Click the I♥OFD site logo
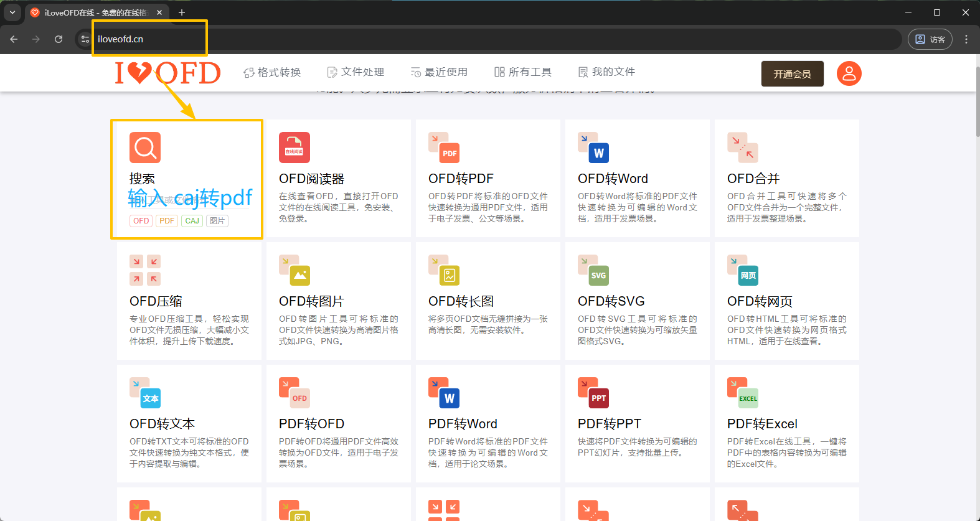980x521 pixels. coord(167,73)
